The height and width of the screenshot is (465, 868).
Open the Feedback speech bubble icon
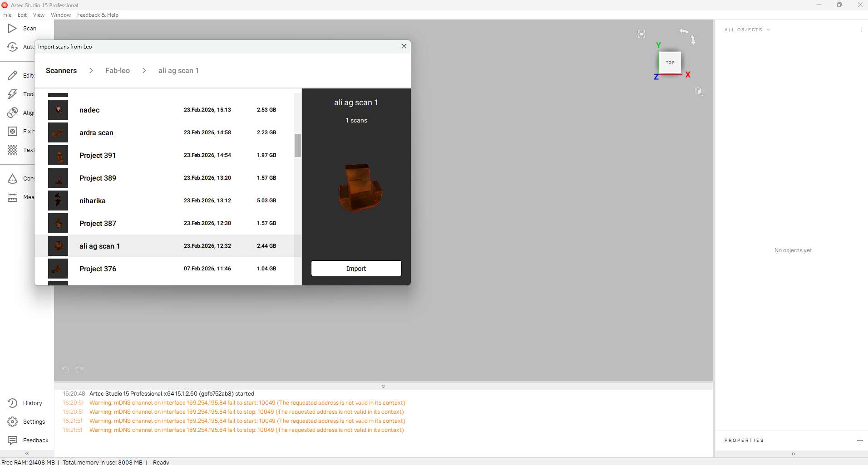(12, 440)
